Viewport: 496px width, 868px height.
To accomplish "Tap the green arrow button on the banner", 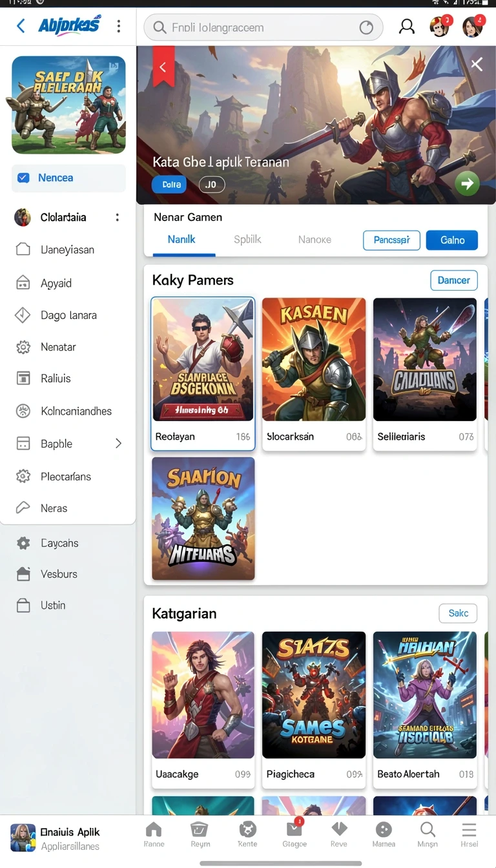I will tap(467, 184).
